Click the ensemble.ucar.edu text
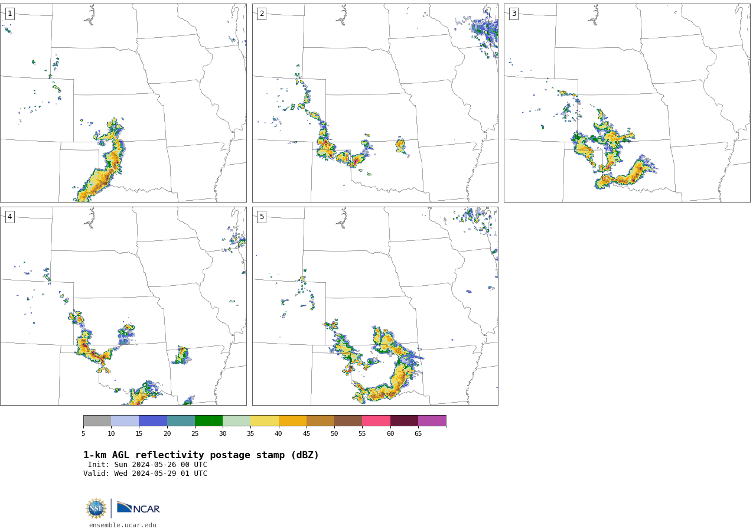 (x=123, y=525)
